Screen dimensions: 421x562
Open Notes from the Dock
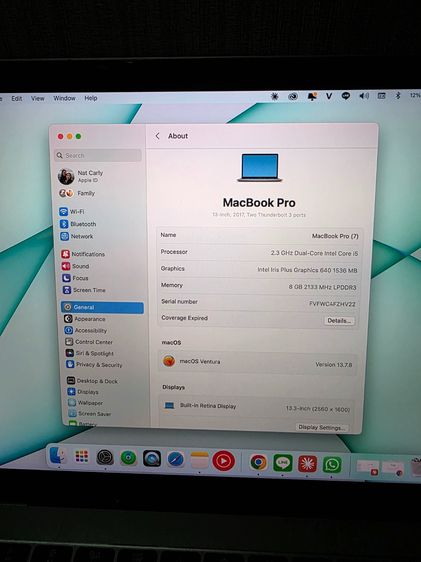click(x=199, y=460)
